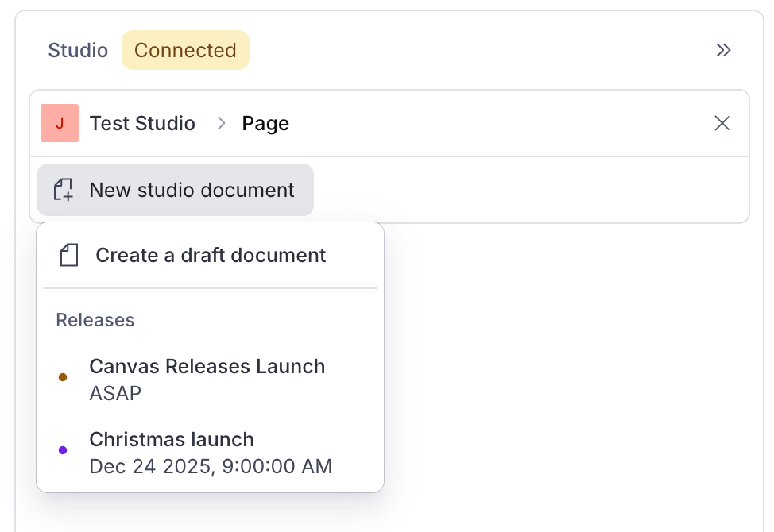Choose Create a draft document from the menu
Screen dimensions: 774x532
point(210,255)
